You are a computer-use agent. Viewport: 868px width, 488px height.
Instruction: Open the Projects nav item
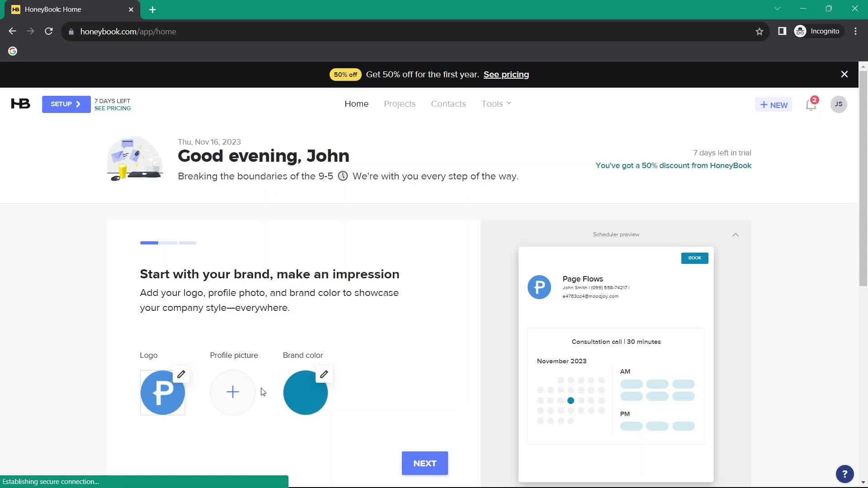tap(400, 103)
